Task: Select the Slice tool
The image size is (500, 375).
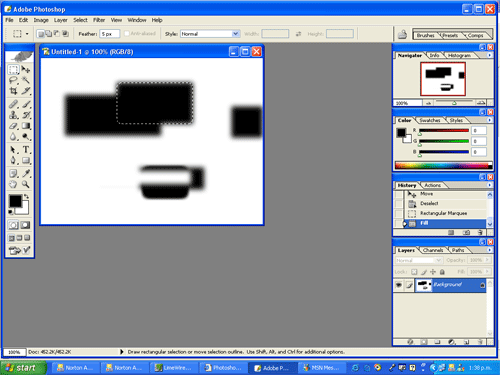Action: (x=26, y=91)
